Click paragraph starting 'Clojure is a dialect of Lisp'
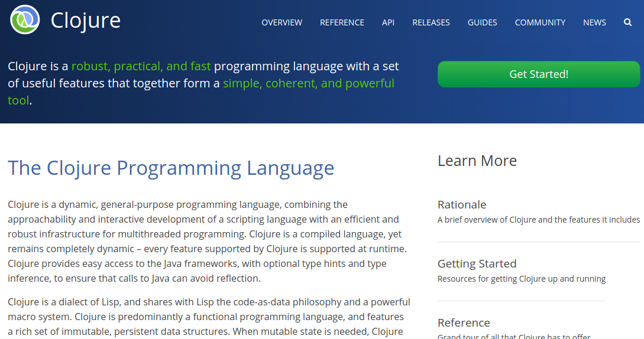The width and height of the screenshot is (644, 339). (209, 317)
